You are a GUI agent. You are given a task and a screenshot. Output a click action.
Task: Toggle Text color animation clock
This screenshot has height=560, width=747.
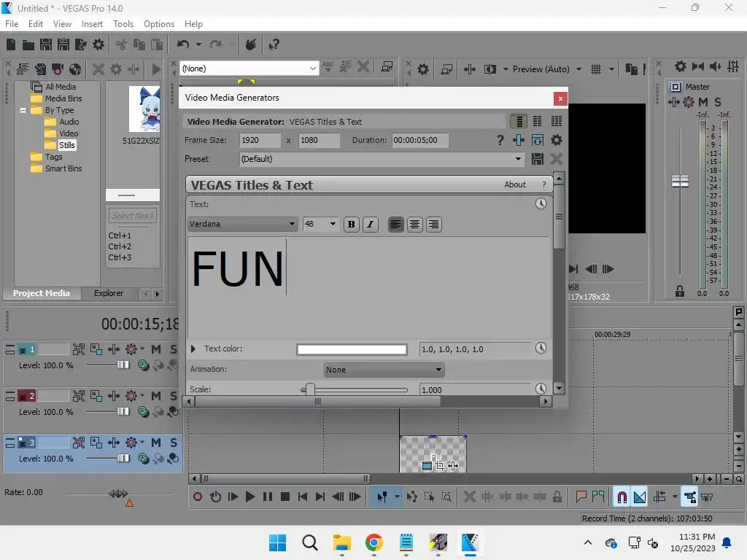(541, 348)
